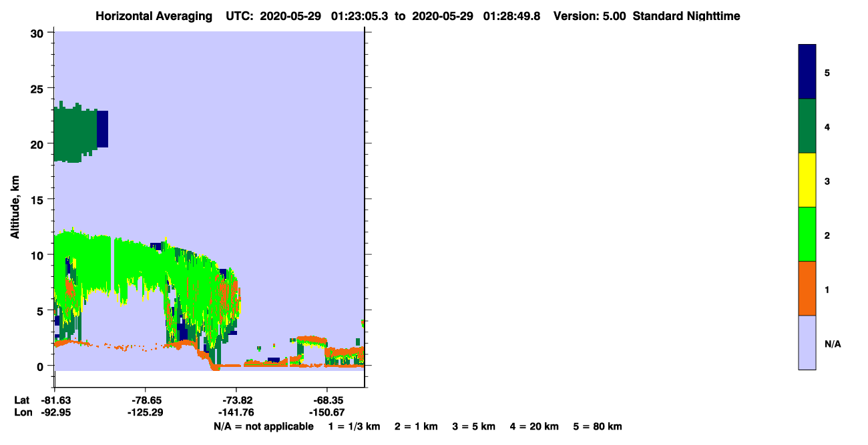Click the colorbar label '1'

(827, 290)
